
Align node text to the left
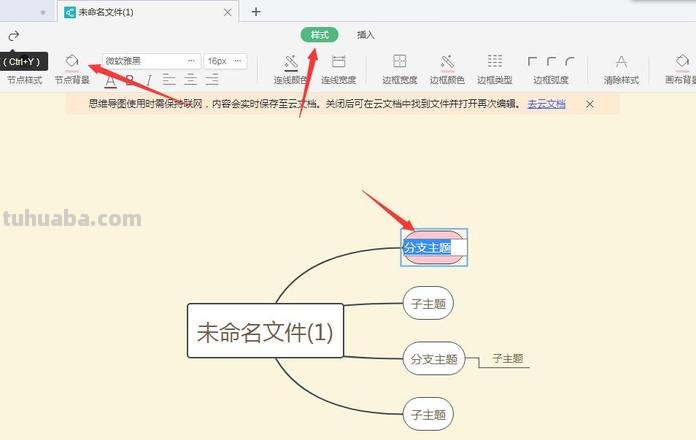169,80
